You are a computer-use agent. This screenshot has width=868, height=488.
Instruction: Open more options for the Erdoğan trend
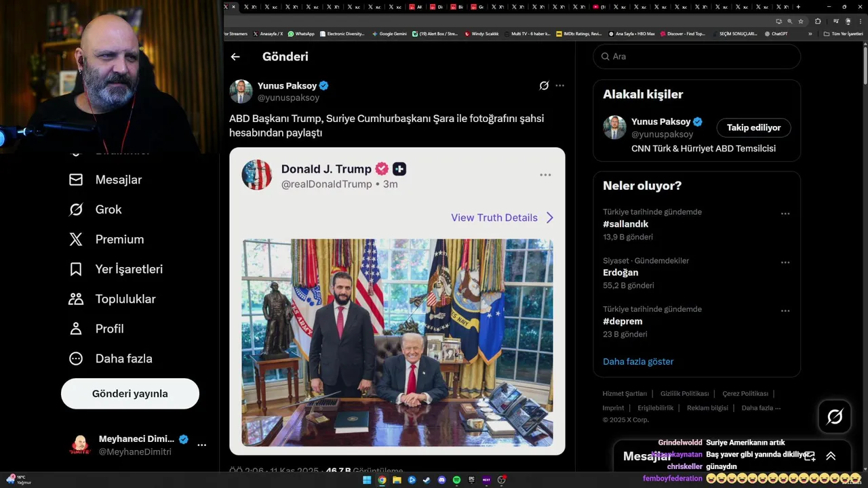click(x=785, y=262)
